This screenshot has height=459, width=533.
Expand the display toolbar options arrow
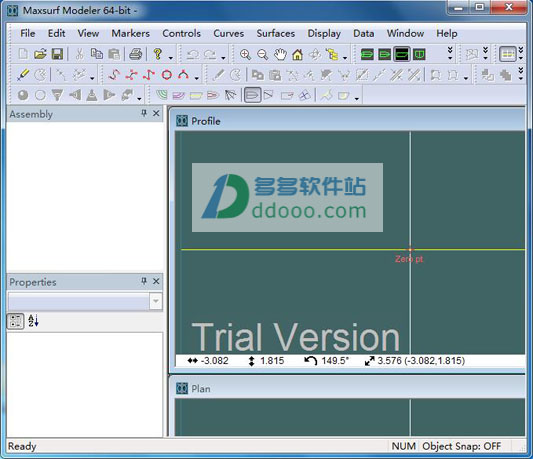pos(357,99)
